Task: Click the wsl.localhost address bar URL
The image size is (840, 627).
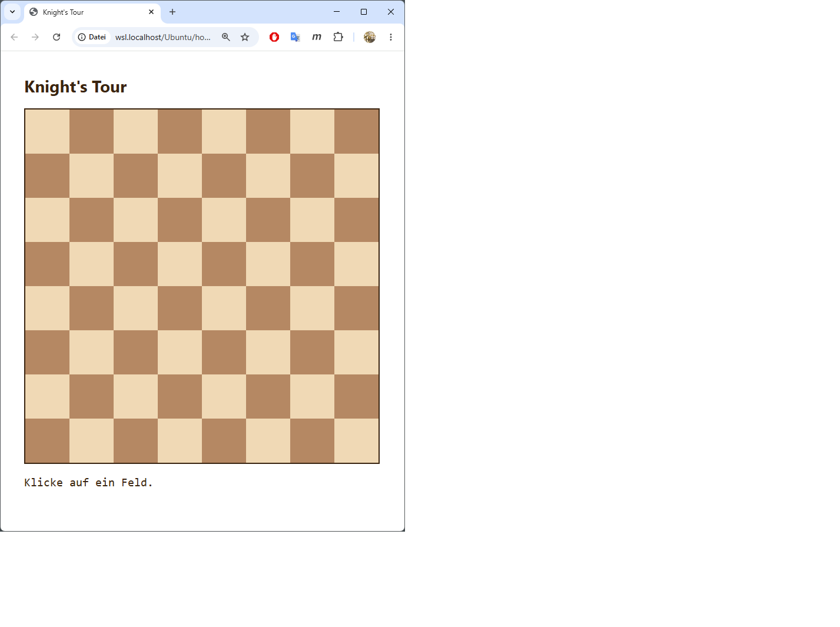Action: [x=163, y=37]
